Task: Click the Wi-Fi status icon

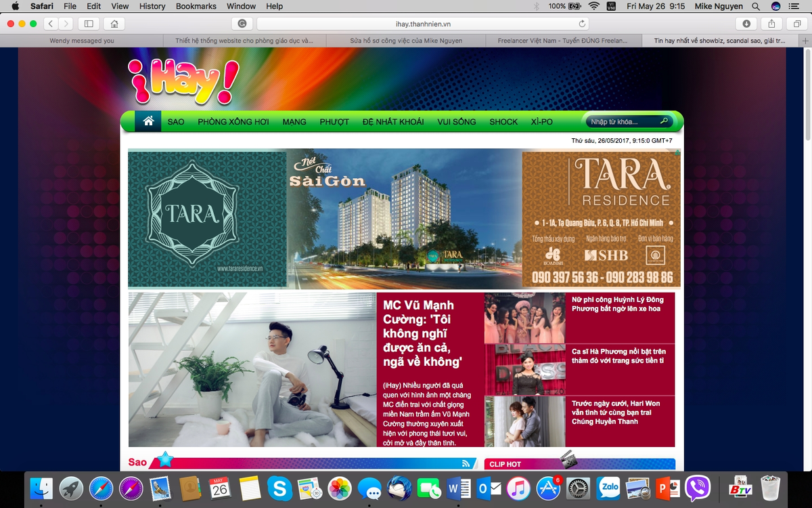Action: point(593,6)
